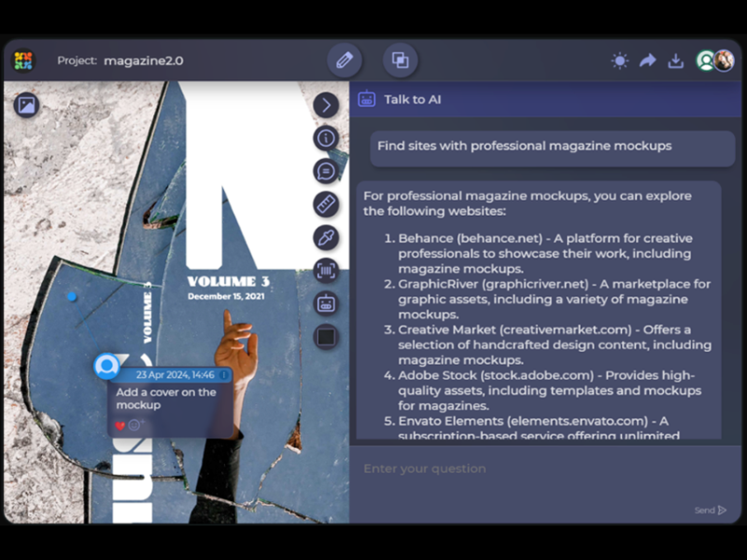747x560 pixels.
Task: Click the 'Find sites with professional magazine mockups' message
Action: coord(553,148)
